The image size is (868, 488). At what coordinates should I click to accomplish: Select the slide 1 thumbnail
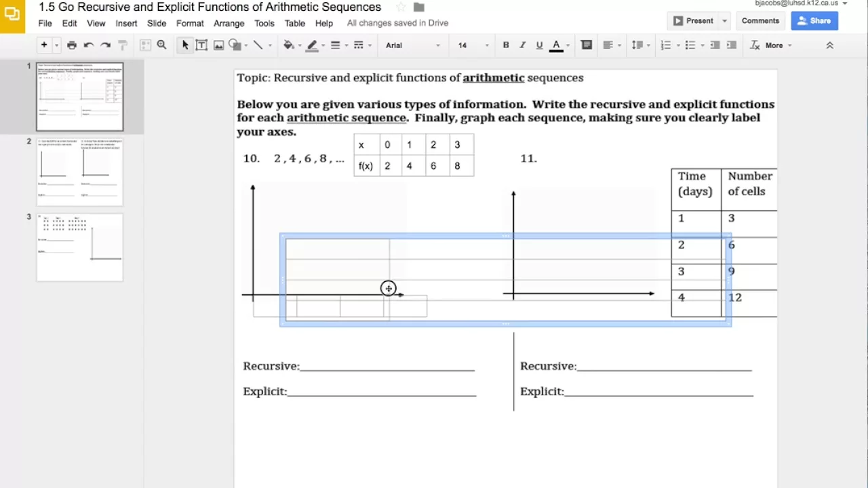(x=80, y=96)
